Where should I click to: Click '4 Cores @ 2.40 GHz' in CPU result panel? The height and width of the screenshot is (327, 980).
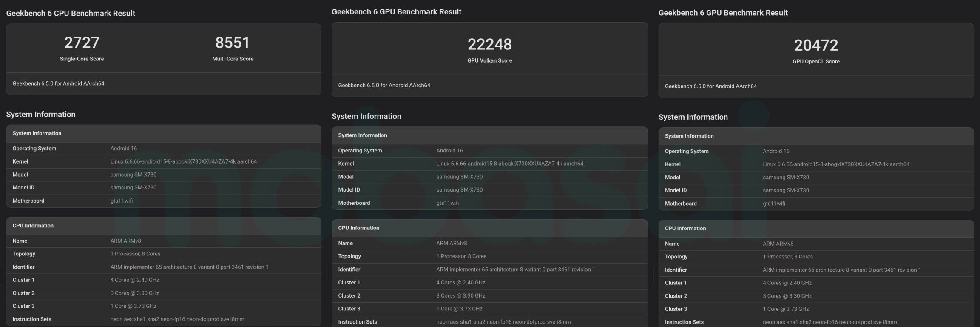[135, 280]
